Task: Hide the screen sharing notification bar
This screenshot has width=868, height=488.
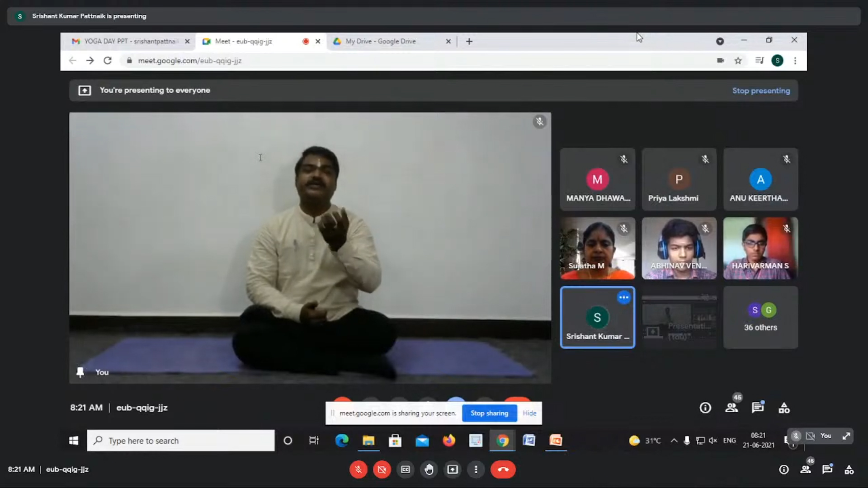Action: (x=529, y=413)
